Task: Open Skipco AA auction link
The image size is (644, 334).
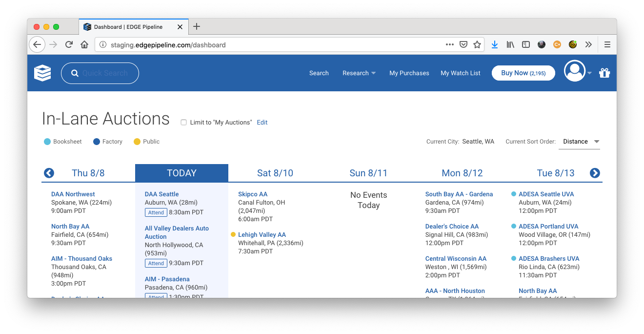Action: coord(253,194)
